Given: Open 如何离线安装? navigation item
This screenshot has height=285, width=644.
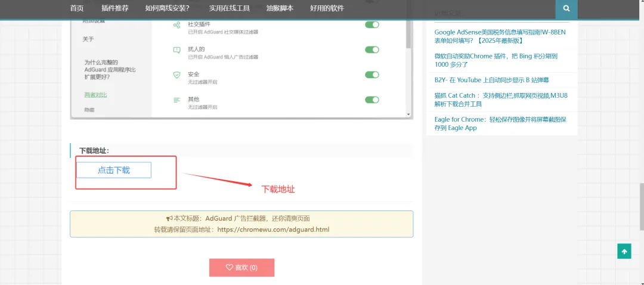Looking at the screenshot, I should (168, 8).
